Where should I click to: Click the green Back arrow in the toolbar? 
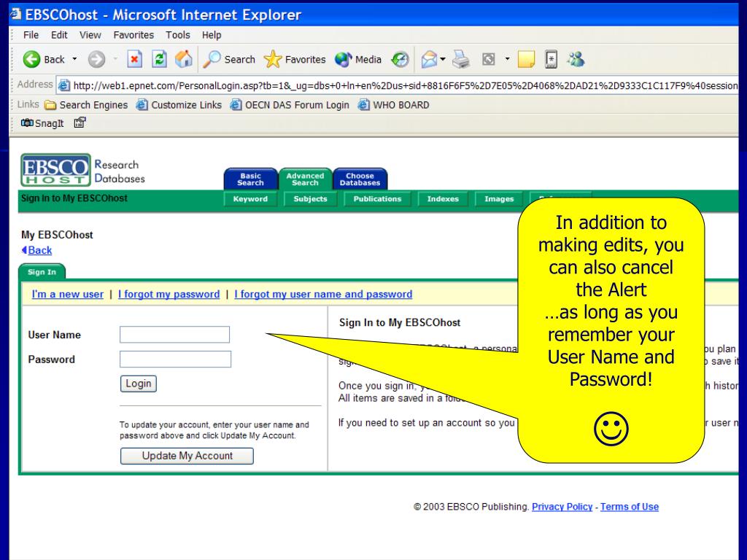[x=31, y=60]
